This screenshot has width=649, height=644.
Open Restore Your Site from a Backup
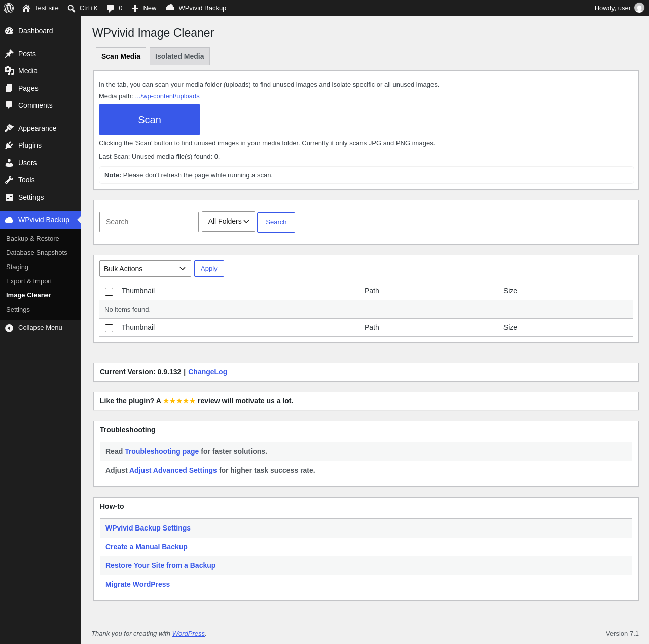tap(160, 565)
